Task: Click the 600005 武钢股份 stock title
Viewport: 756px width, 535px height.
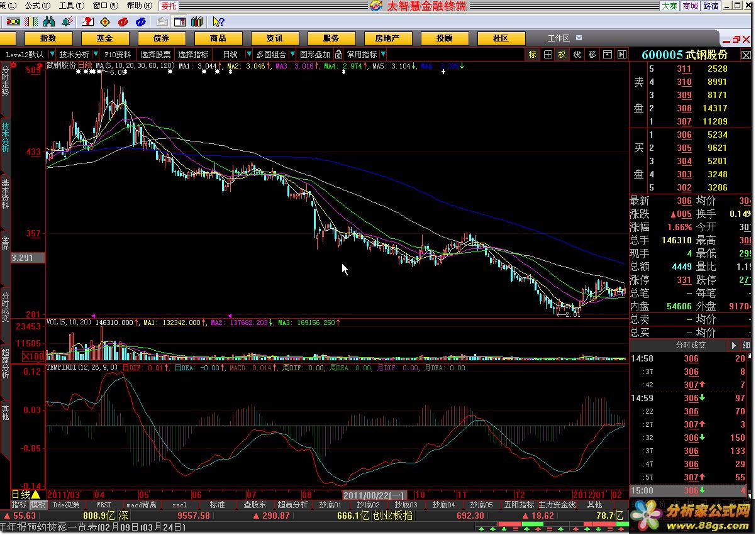Action: click(684, 55)
